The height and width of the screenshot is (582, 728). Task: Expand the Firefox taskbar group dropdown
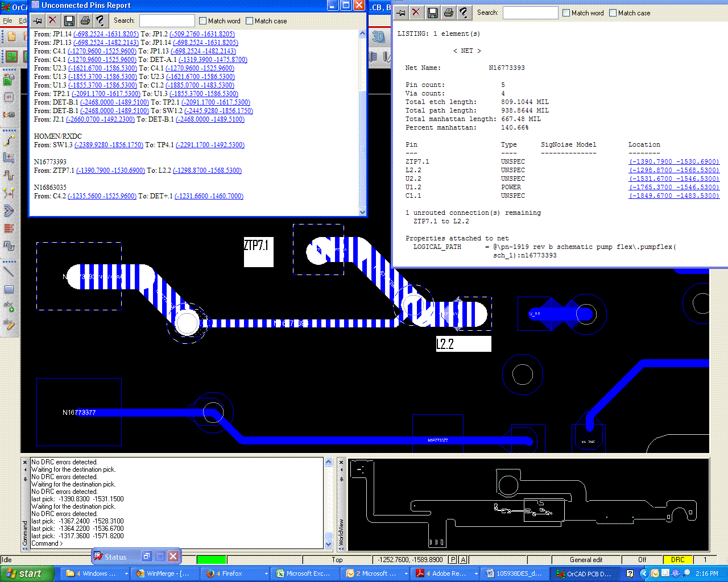click(266, 573)
